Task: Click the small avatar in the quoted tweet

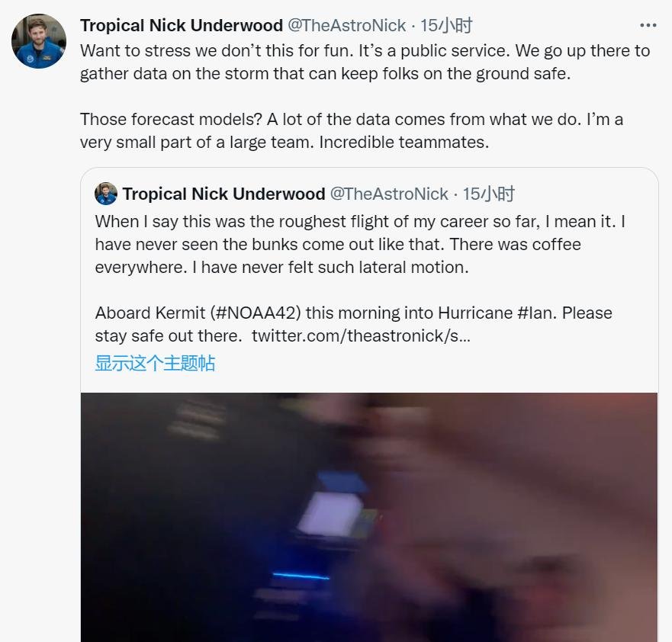Action: click(x=106, y=194)
